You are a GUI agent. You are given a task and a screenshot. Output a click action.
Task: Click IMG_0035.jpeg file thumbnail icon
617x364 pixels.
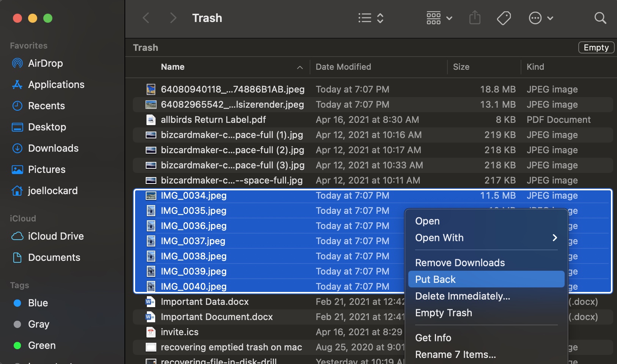pos(151,211)
